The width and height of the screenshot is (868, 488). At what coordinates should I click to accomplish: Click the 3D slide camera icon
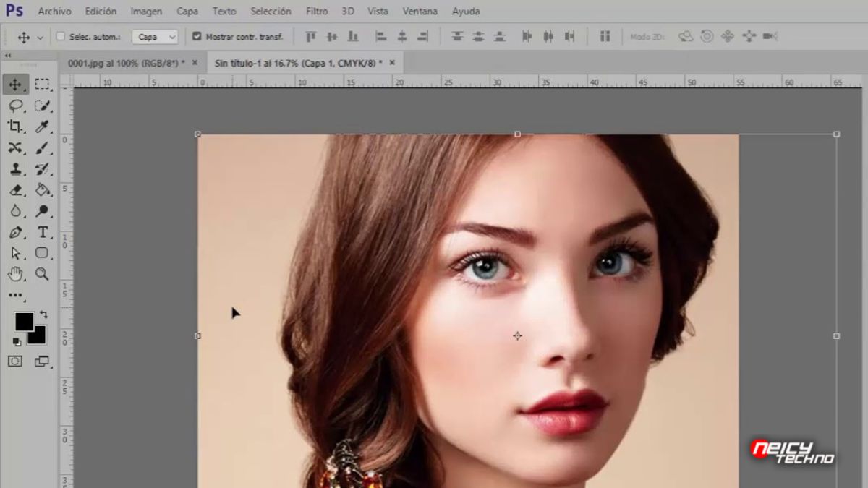tap(749, 36)
